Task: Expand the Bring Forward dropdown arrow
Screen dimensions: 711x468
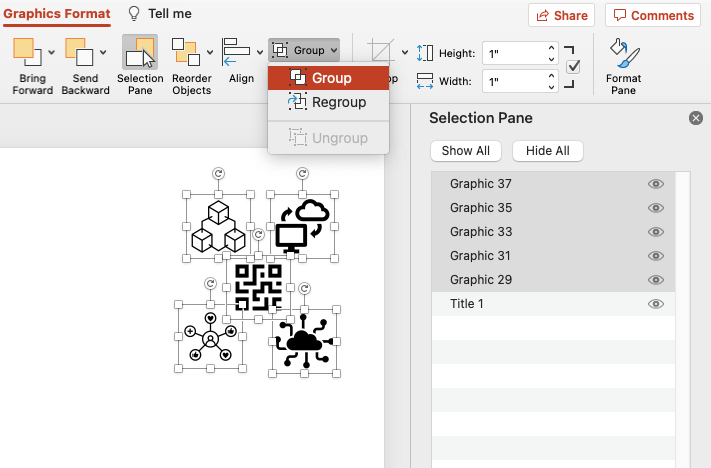Action: click(53, 52)
